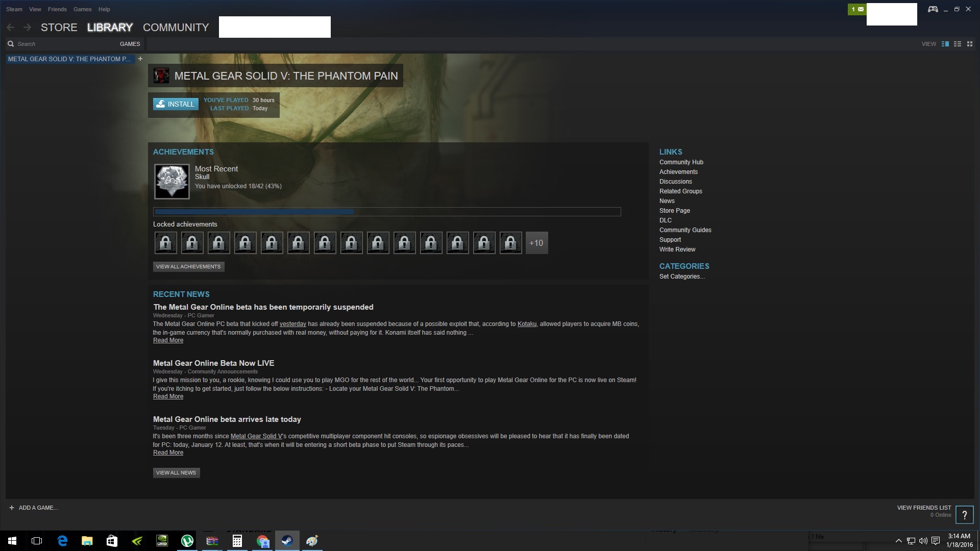This screenshot has width=980, height=551.
Task: Open the COMMUNITY tab
Action: (176, 28)
